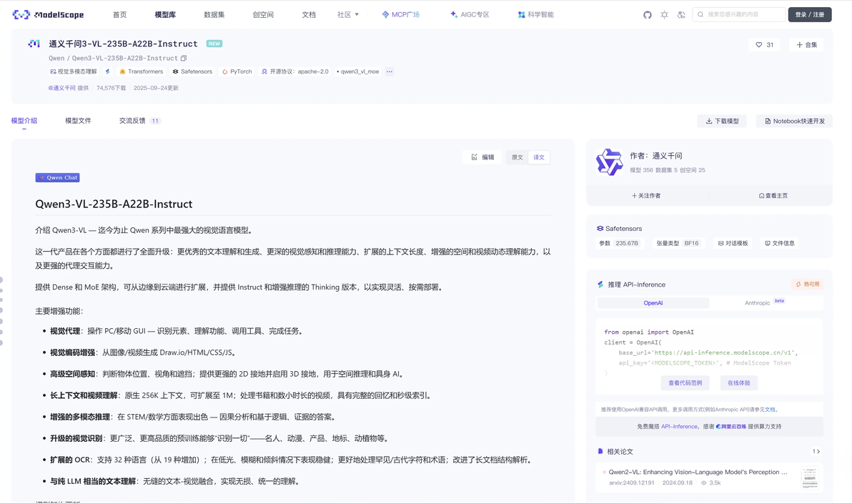This screenshot has height=504, width=852.
Task: Add model to a collection via 合集
Action: 807,44
